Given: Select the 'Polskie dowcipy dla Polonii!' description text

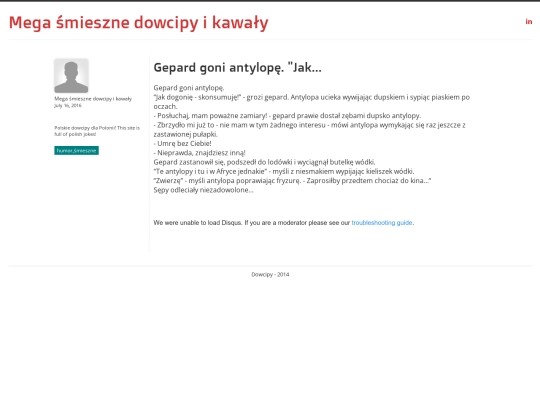Looking at the screenshot, I should (x=97, y=131).
